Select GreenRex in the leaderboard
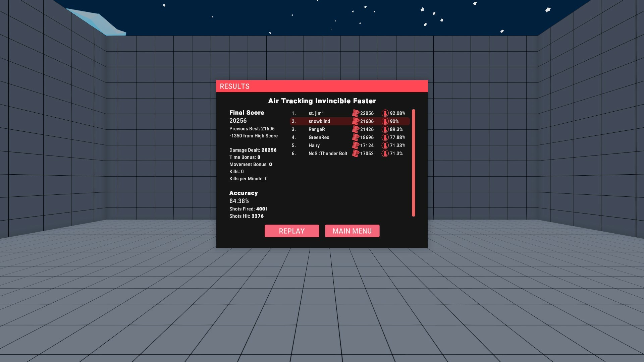 tap(319, 137)
